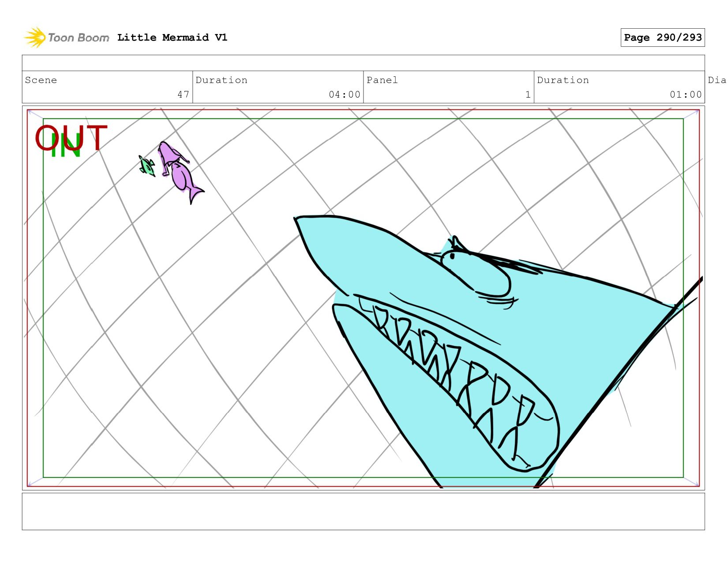Click the panel number 1
Screen dimensions: 728x563
click(528, 94)
